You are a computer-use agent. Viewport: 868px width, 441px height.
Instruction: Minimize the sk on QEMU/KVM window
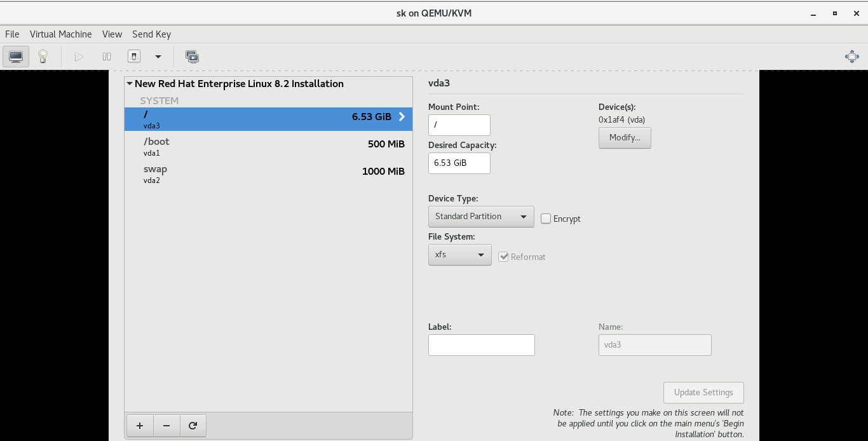814,13
